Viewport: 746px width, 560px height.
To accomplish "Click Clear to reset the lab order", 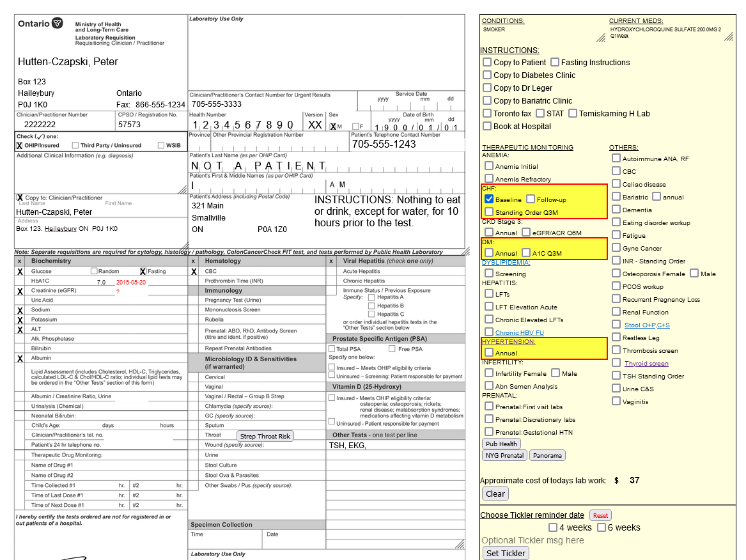I will pos(495,494).
